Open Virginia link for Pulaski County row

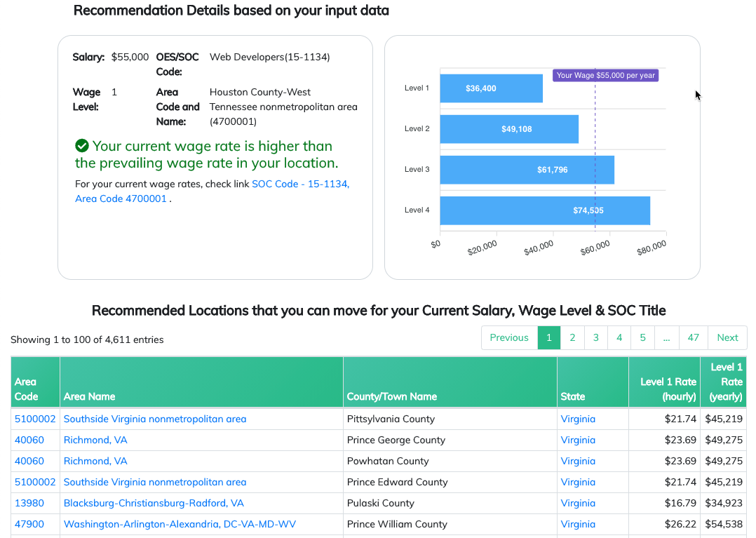[578, 504]
